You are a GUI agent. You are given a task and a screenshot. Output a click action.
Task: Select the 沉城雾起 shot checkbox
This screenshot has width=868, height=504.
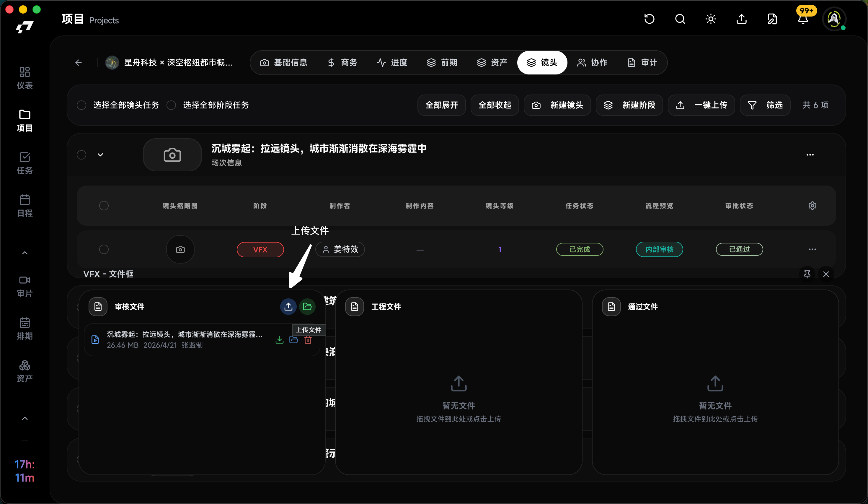81,155
